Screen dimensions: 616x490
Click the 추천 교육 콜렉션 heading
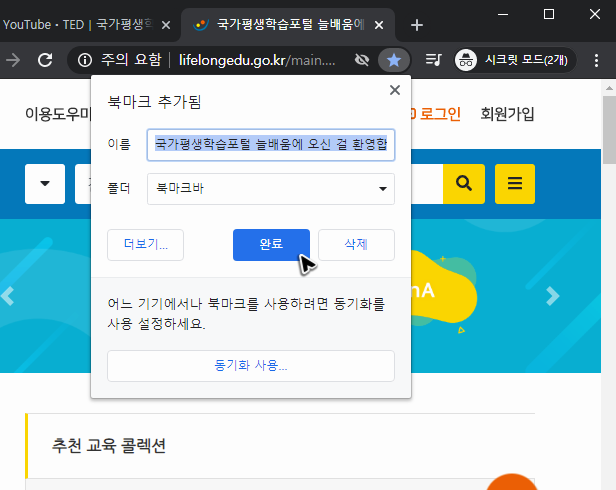(109, 446)
